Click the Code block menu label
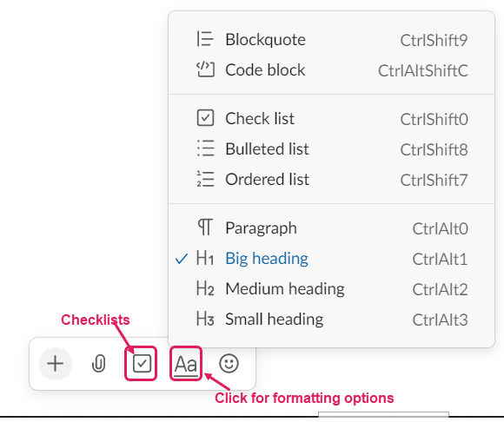 265,70
